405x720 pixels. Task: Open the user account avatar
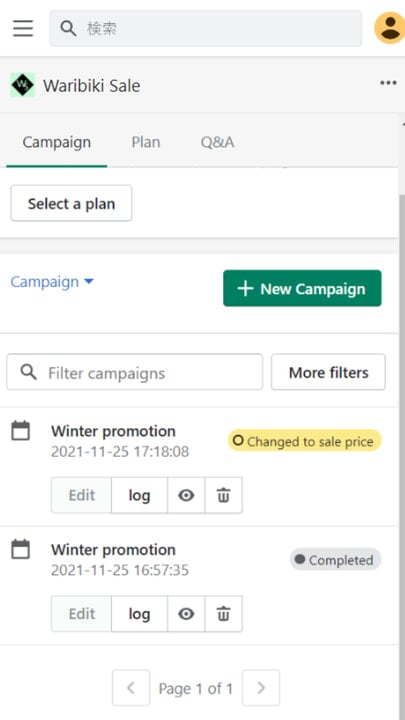point(390,28)
